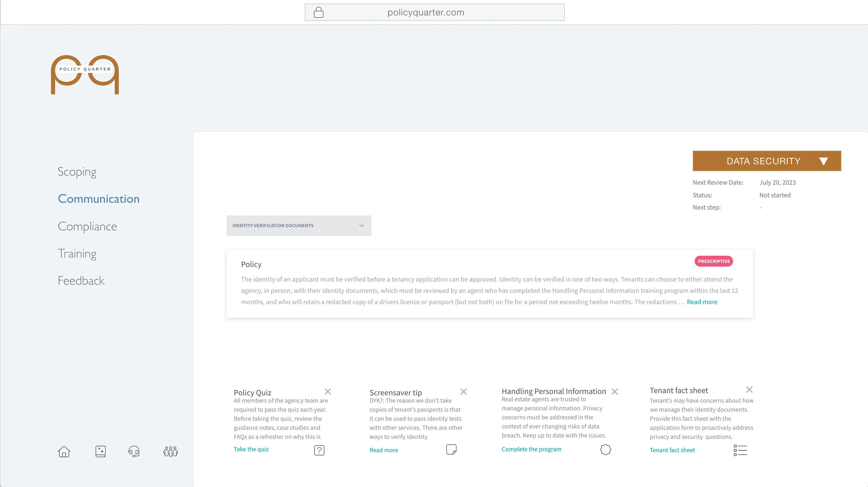Click the white triangle arrow on Data Security
The width and height of the screenshot is (868, 487).
pyautogui.click(x=823, y=161)
